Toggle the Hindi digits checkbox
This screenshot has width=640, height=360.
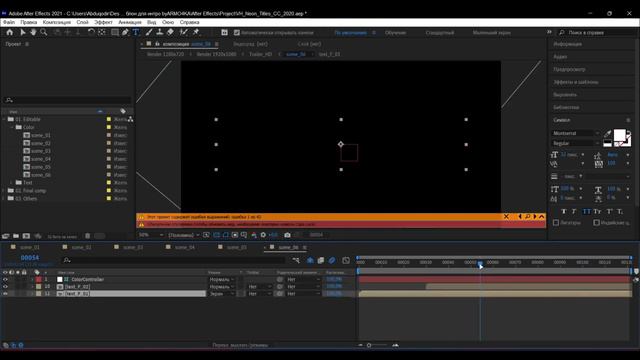coord(596,223)
